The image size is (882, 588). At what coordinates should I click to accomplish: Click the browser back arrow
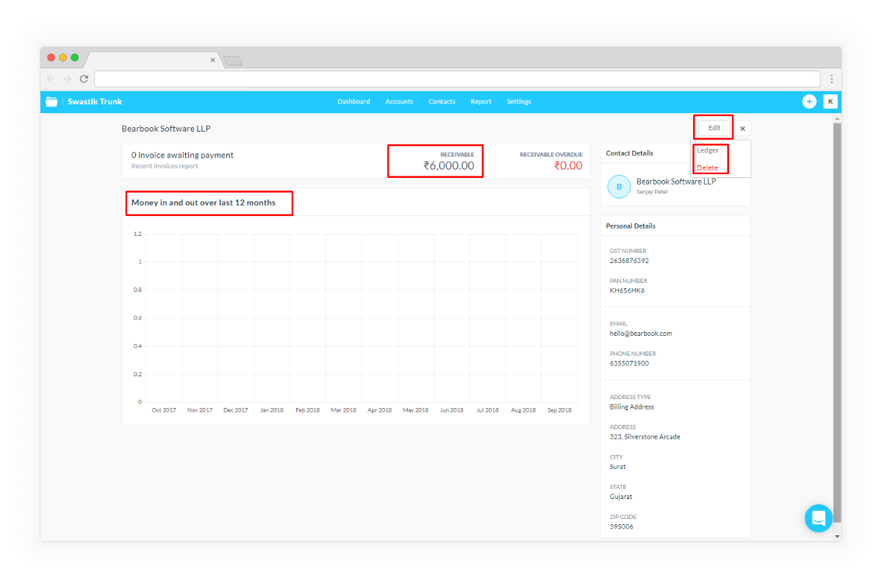[51, 79]
